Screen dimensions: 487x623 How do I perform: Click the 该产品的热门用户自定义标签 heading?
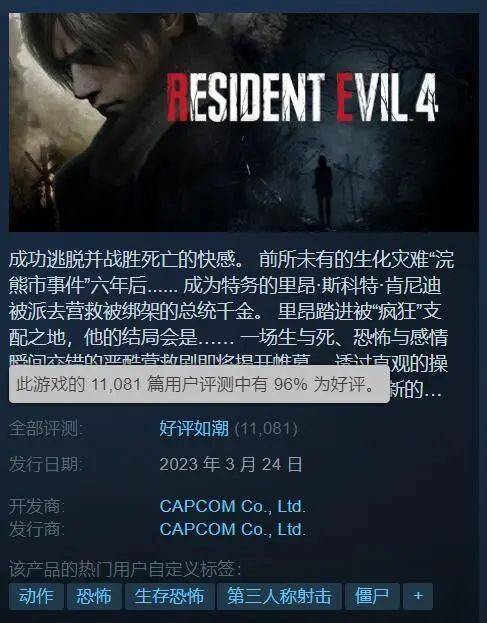[125, 569]
